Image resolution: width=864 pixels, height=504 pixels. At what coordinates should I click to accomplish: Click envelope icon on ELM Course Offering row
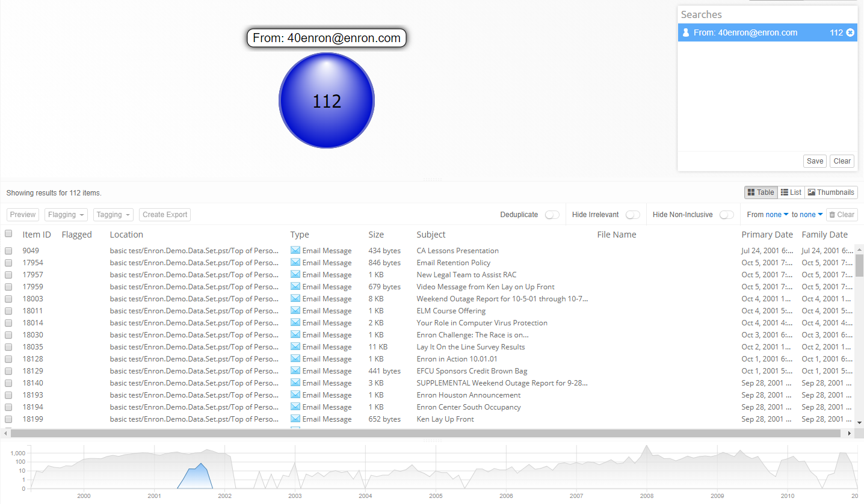click(295, 310)
